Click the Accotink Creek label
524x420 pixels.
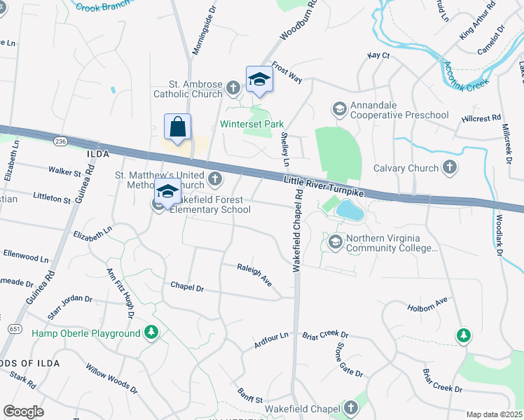point(466,78)
